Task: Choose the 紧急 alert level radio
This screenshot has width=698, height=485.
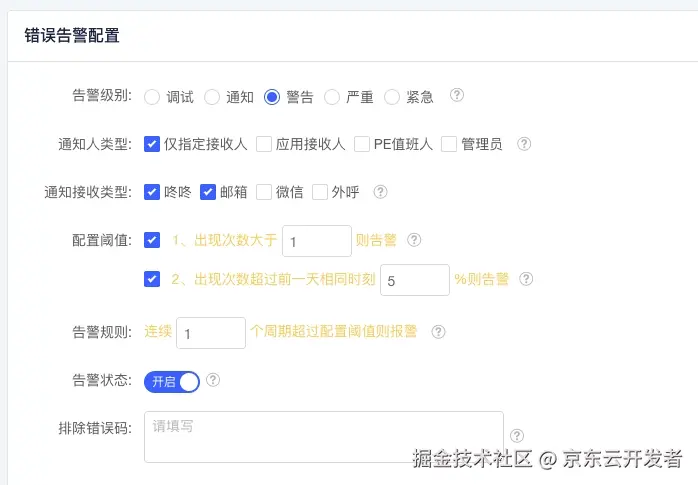Action: pos(392,97)
